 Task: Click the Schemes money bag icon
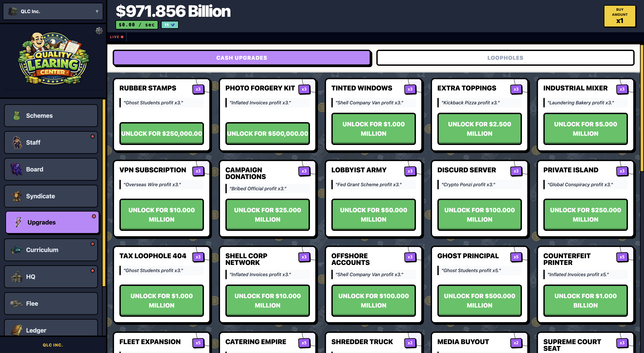point(17,116)
